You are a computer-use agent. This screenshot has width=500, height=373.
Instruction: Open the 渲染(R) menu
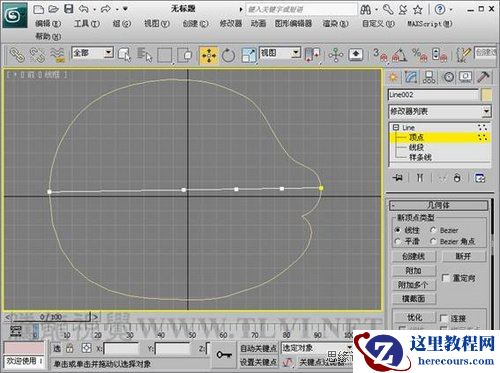[335, 23]
